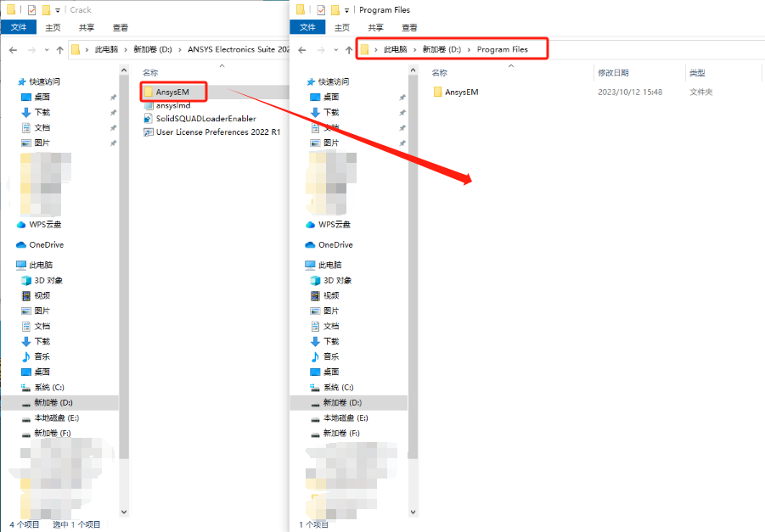
Task: Select AnsysEM folder in the Crack window
Action: pyautogui.click(x=172, y=92)
